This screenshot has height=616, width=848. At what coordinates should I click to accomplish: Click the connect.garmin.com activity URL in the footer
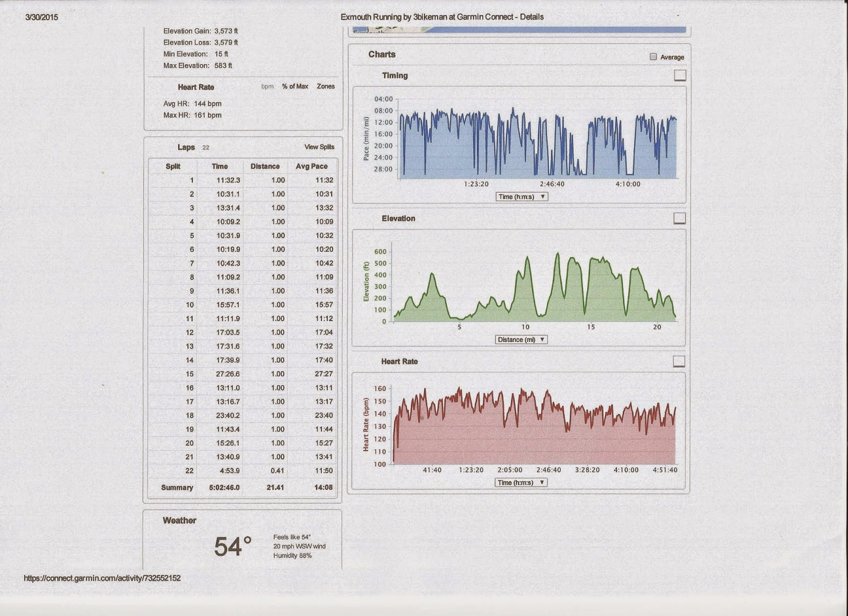[x=102, y=578]
